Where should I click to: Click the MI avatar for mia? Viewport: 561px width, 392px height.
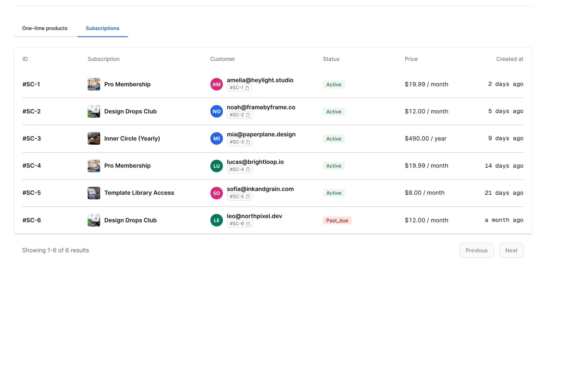[x=216, y=138]
